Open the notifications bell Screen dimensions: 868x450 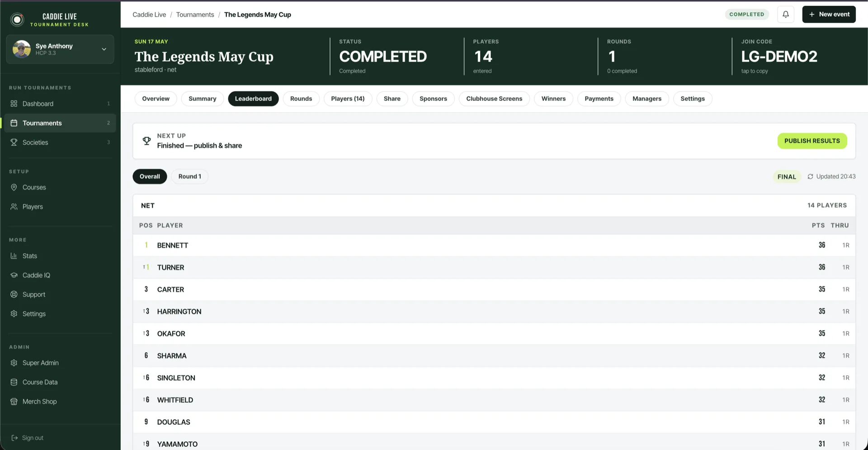[786, 14]
